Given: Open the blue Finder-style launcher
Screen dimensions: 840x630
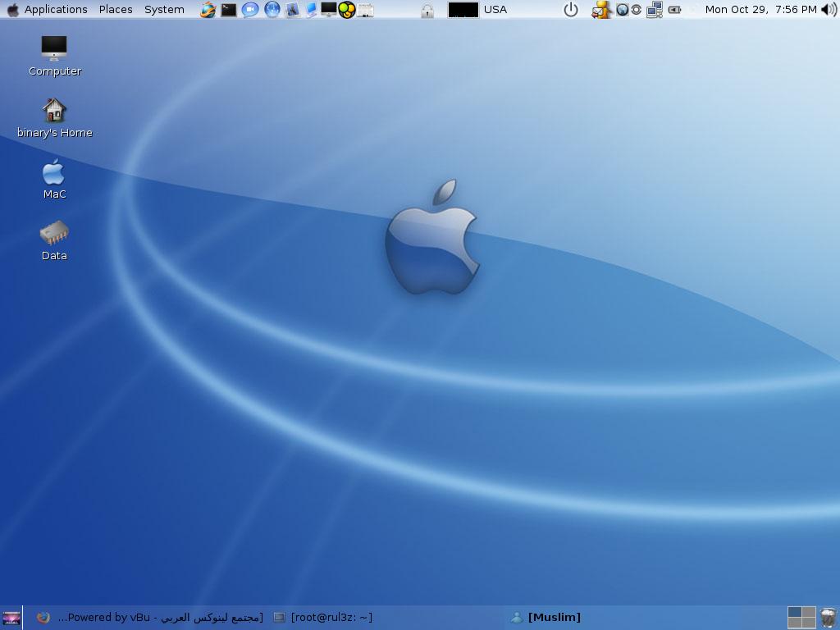Looking at the screenshot, I should click(311, 10).
